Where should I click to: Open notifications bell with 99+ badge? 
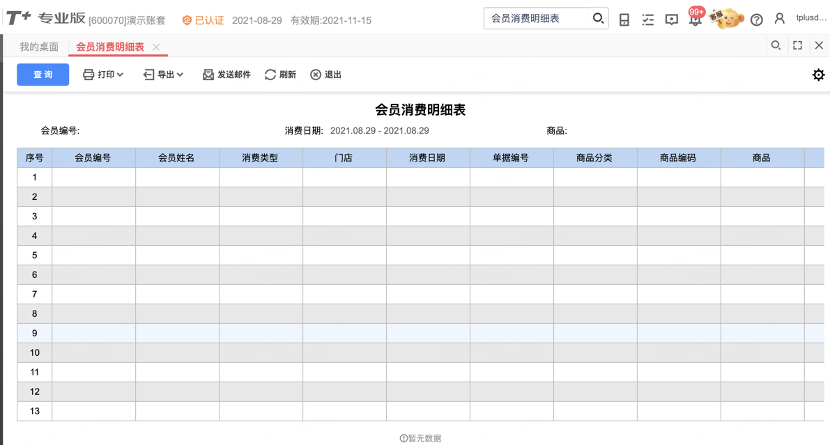coord(696,17)
